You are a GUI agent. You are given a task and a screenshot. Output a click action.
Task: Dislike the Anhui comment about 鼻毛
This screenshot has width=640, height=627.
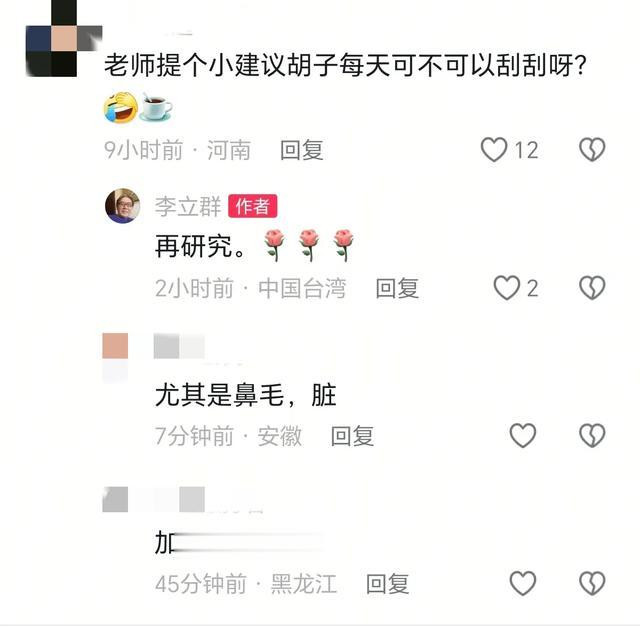[592, 435]
